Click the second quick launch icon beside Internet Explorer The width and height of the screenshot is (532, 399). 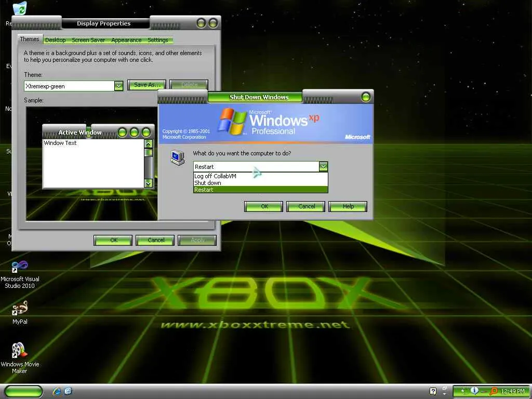pyautogui.click(x=68, y=391)
